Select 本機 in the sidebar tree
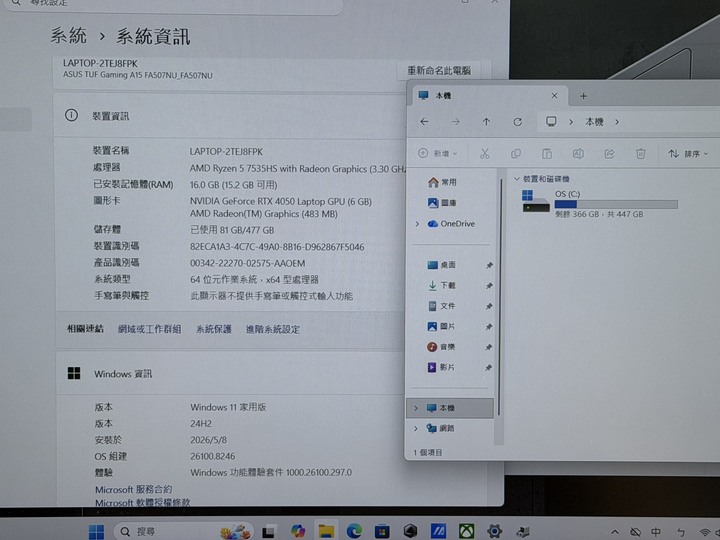720x540 pixels. pyautogui.click(x=450, y=408)
